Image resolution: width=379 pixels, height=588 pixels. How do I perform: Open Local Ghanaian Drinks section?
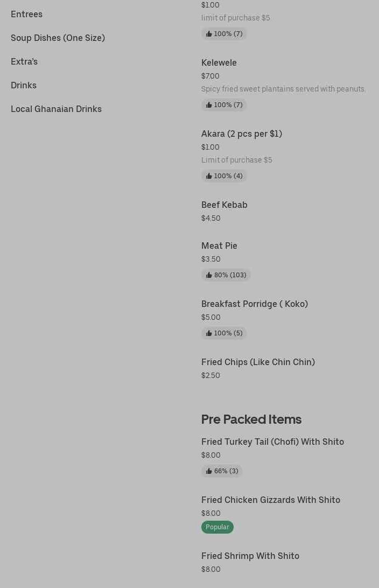click(x=56, y=109)
